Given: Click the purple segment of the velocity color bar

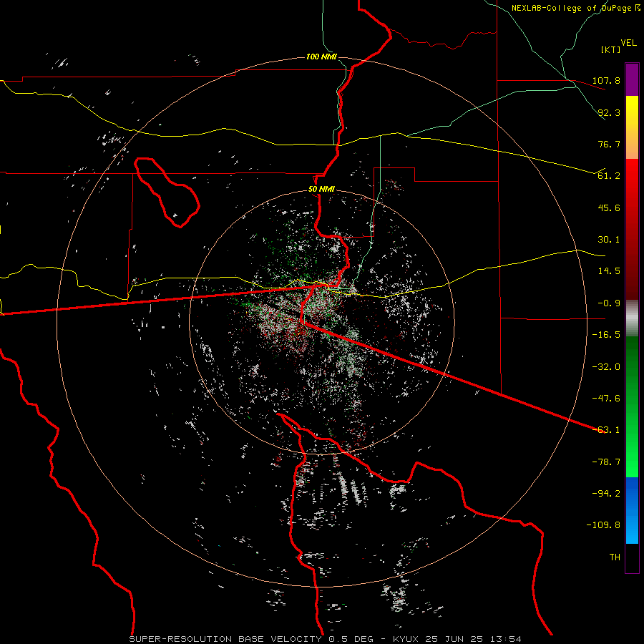Looking at the screenshot, I should [x=632, y=79].
